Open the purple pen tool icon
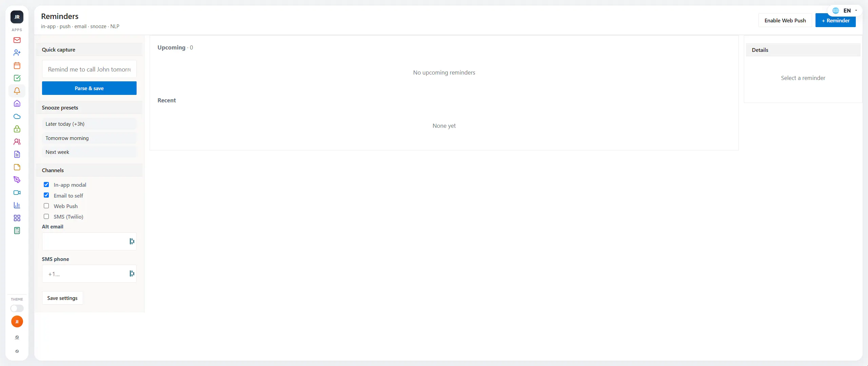Screen dimensions: 868x366 17,180
